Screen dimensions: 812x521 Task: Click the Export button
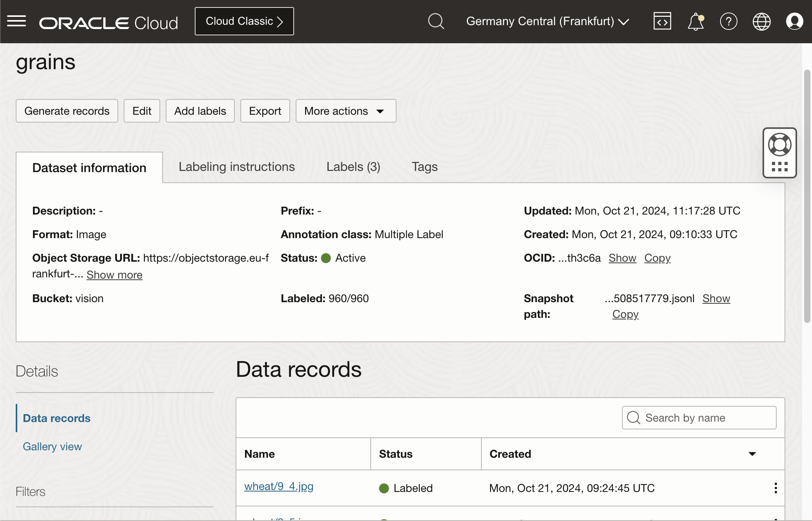point(265,111)
